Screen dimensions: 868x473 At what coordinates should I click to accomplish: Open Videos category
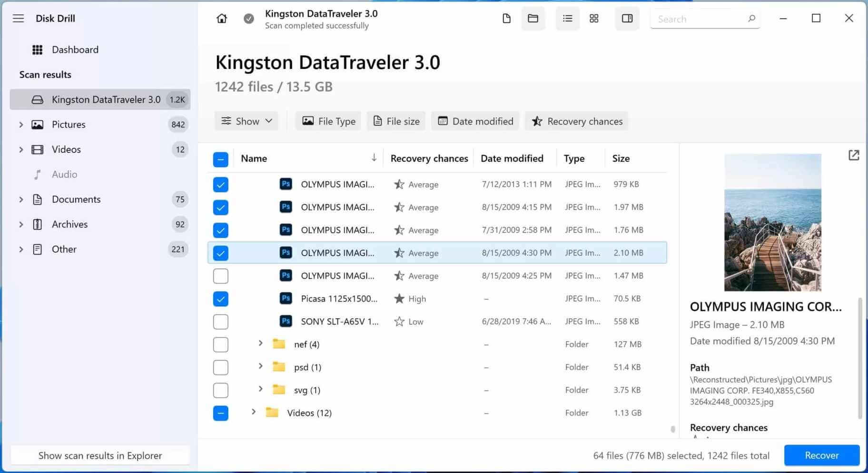(66, 149)
